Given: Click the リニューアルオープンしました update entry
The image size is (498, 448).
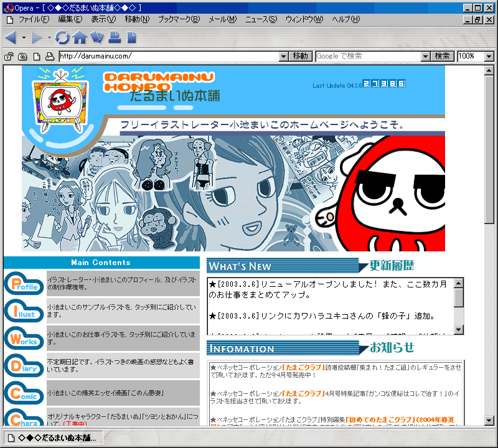Looking at the screenshot, I should (x=327, y=289).
